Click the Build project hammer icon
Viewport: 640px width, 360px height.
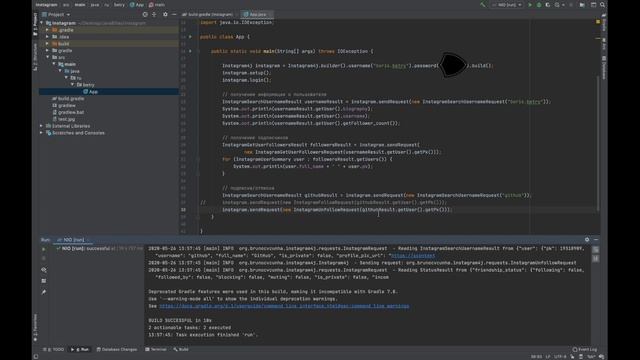483,5
